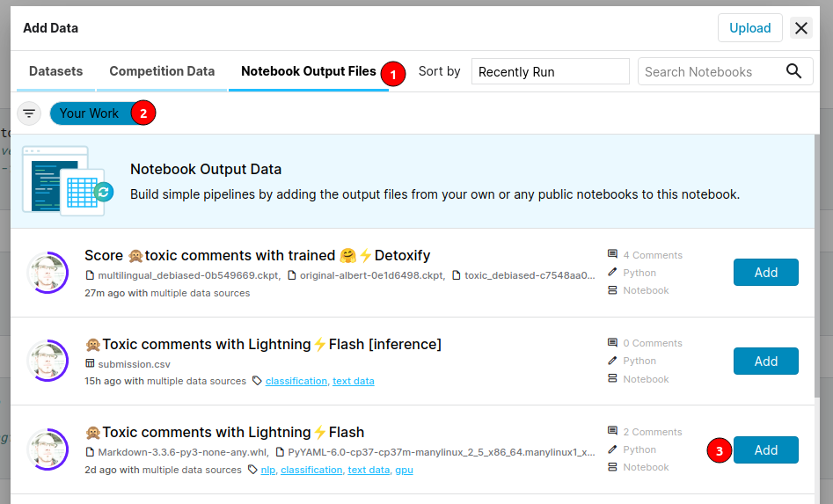Click the search magnifier icon
This screenshot has width=833, height=504.
[794, 71]
